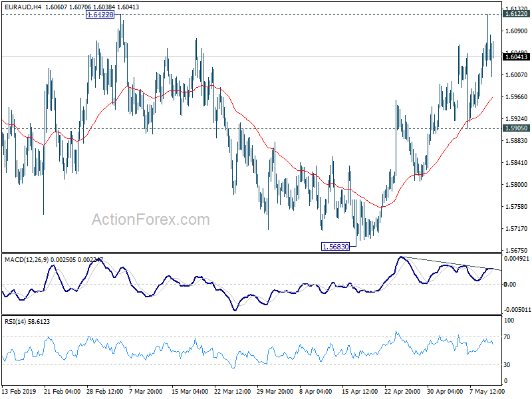This screenshot has width=532, height=399.
Task: Click the MACD scale value -0.005011
Action: [x=517, y=309]
